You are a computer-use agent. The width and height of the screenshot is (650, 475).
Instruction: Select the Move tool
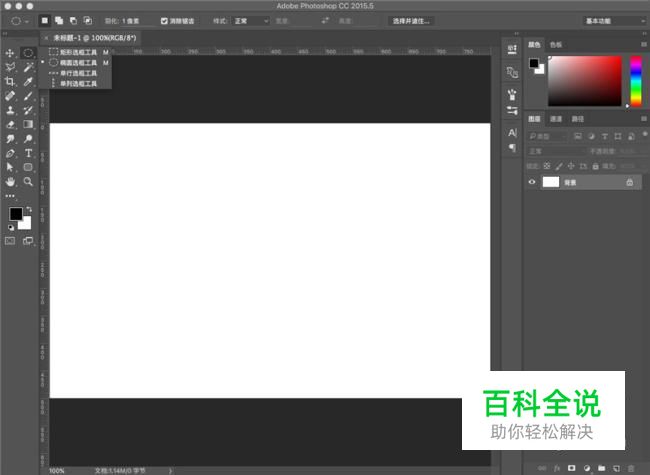click(x=10, y=53)
